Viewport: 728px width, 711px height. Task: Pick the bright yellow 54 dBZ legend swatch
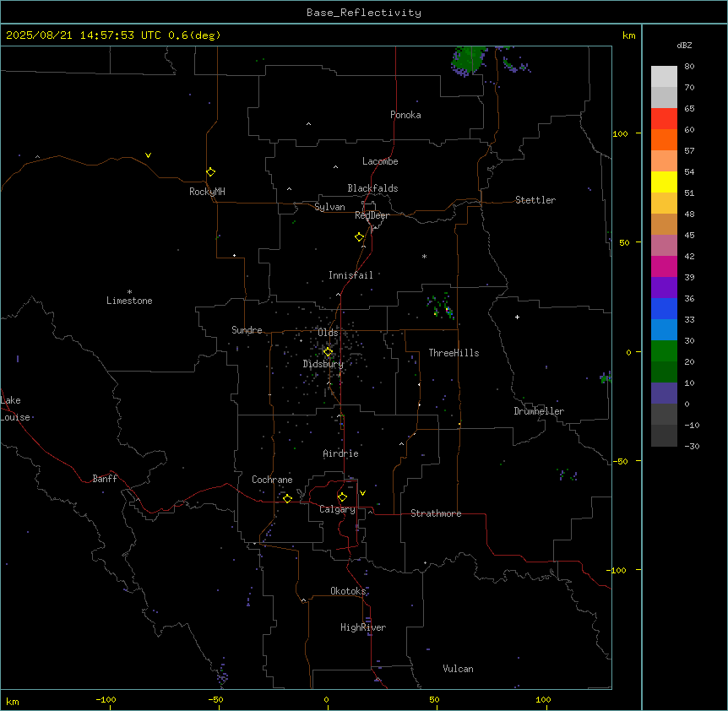[664, 182]
